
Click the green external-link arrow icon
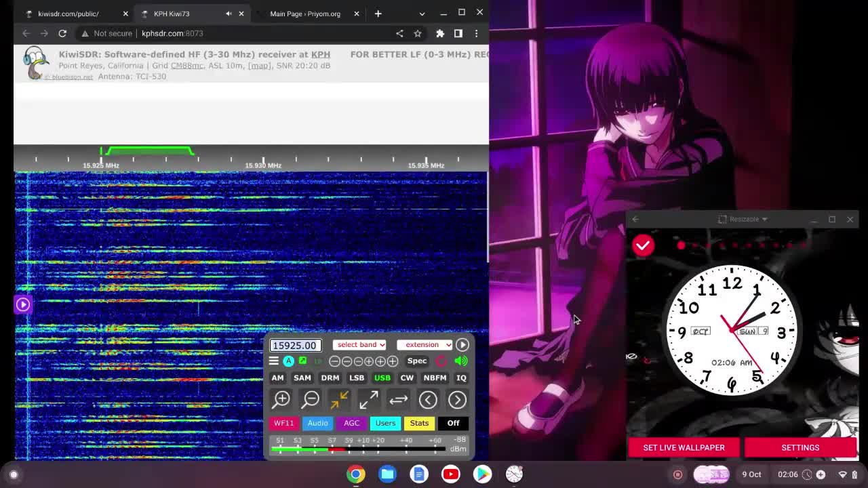pyautogui.click(x=303, y=361)
